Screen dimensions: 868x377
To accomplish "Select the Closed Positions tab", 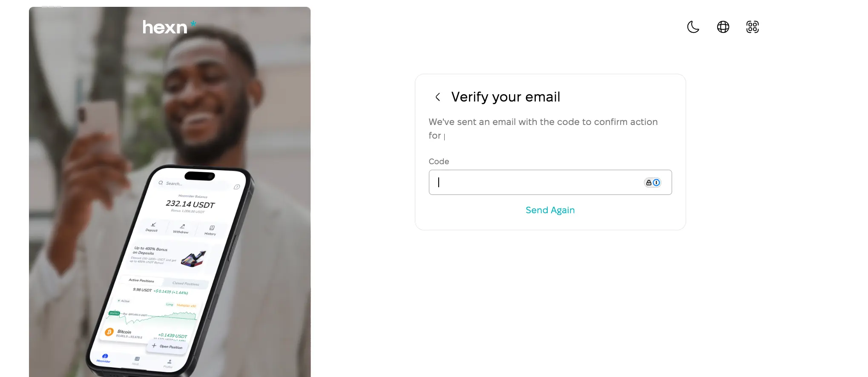I will [x=186, y=283].
